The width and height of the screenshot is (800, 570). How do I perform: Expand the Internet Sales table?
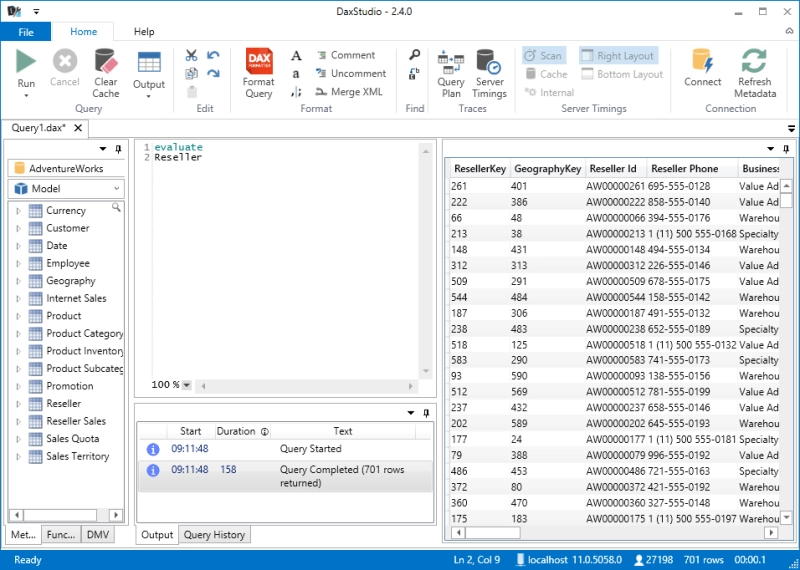pos(18,299)
